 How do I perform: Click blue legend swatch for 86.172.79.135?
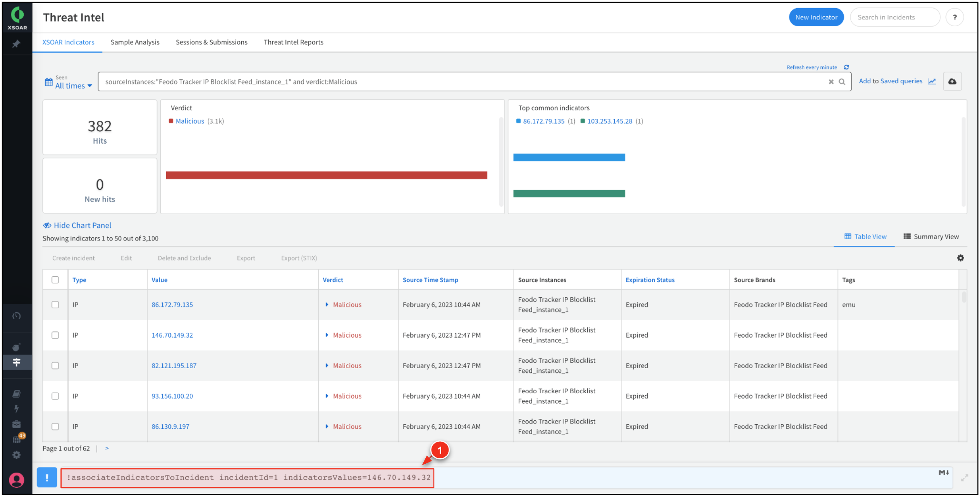pyautogui.click(x=518, y=121)
